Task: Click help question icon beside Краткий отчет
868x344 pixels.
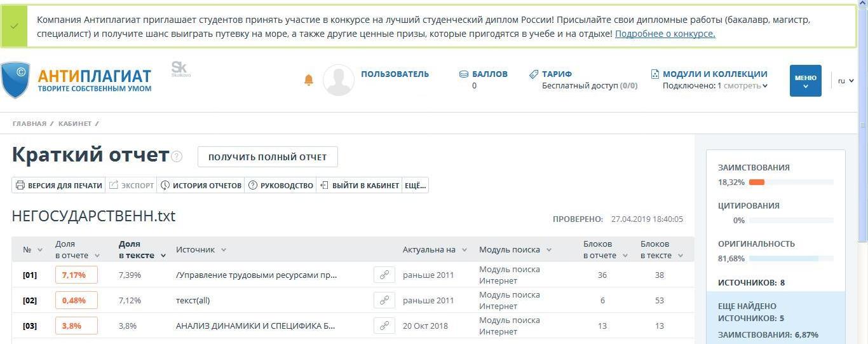Action: point(177,156)
